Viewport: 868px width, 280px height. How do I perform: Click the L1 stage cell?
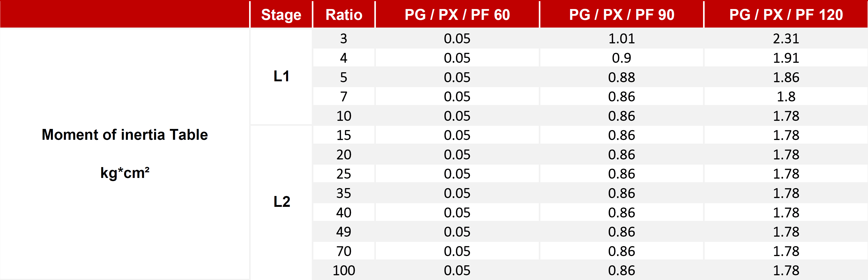[281, 76]
